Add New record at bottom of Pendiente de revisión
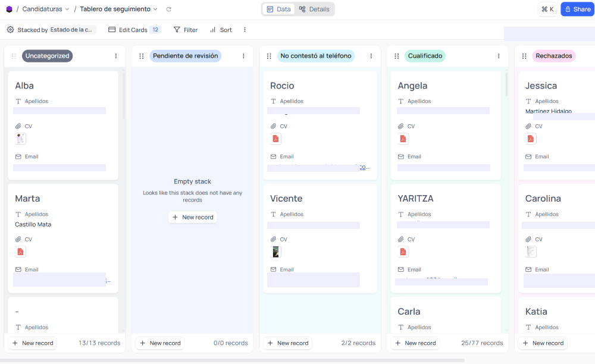 [x=160, y=343]
